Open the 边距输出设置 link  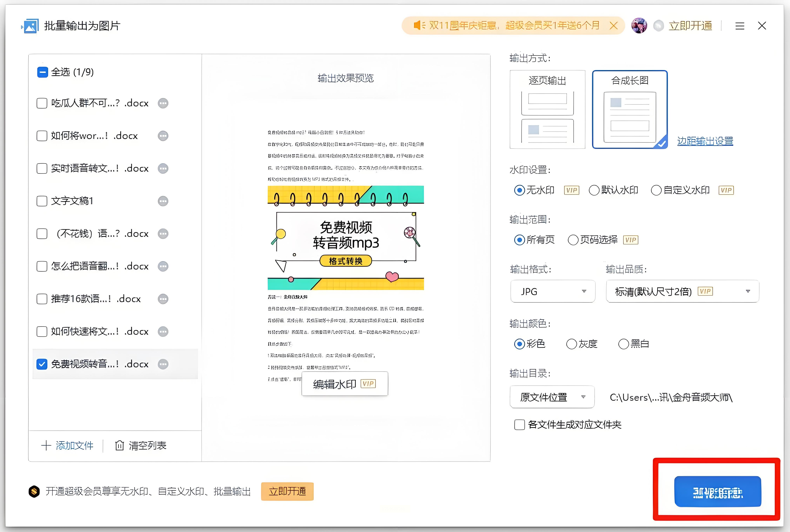pos(705,141)
